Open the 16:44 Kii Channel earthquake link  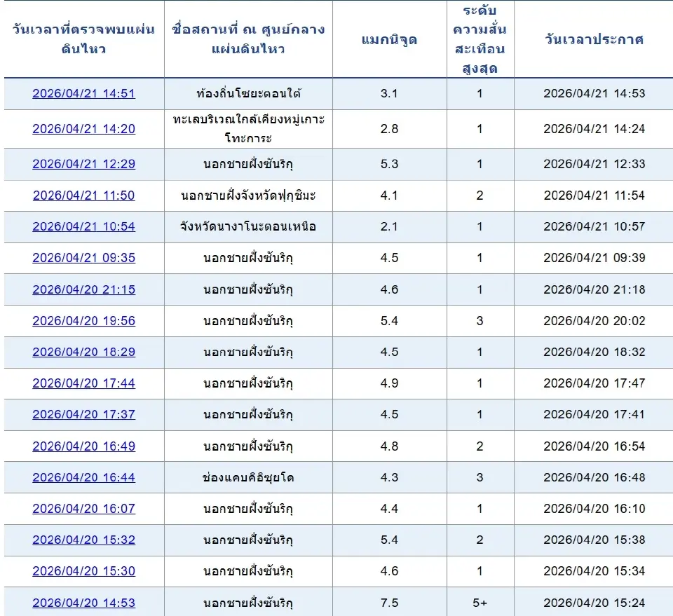tap(84, 477)
